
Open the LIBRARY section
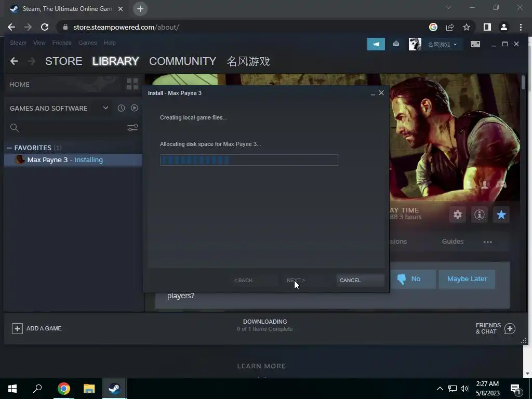point(115,61)
